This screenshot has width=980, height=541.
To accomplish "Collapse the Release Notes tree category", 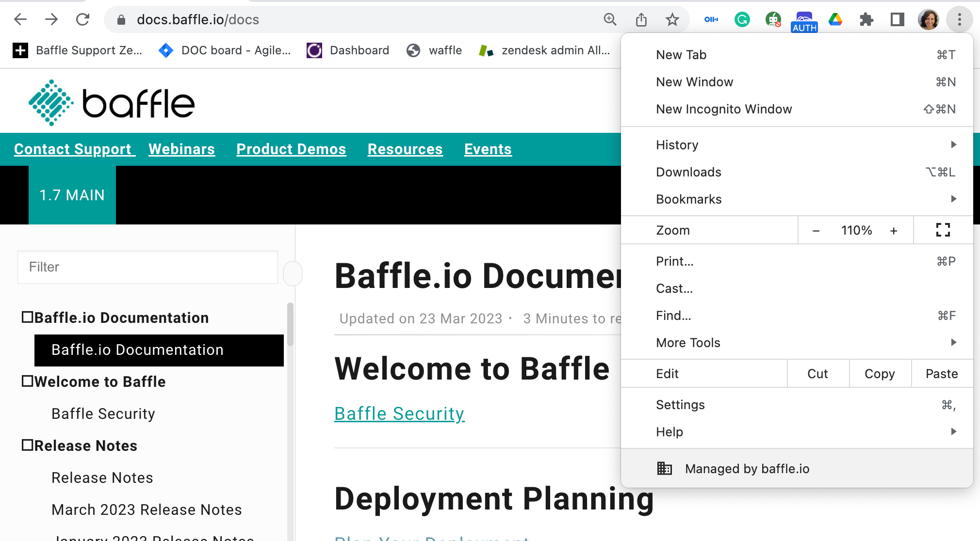I will (28, 446).
